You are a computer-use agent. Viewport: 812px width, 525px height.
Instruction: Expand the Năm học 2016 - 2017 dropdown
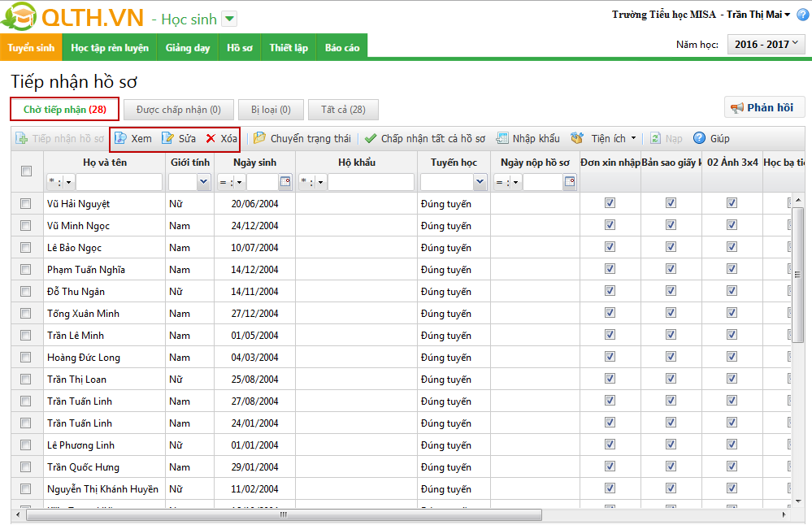coord(766,45)
